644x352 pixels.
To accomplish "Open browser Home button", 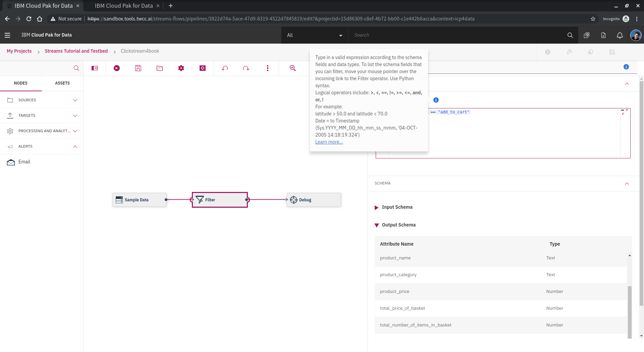I will pyautogui.click(x=40, y=19).
